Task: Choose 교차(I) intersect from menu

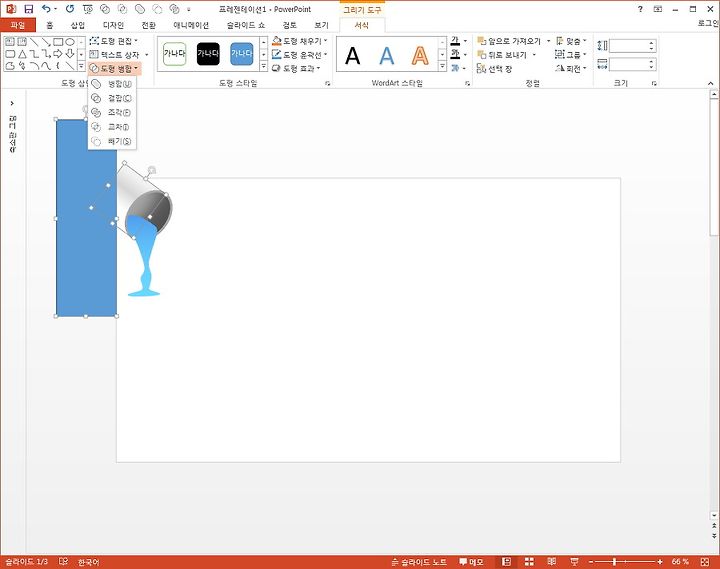Action: (112, 127)
